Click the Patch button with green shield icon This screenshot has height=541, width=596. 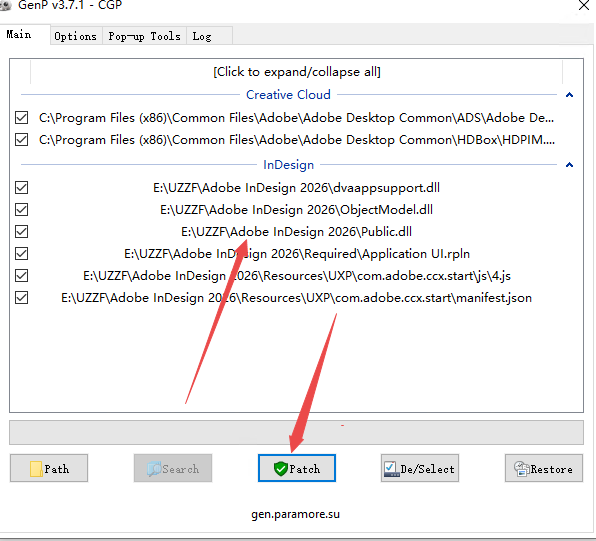(x=296, y=468)
